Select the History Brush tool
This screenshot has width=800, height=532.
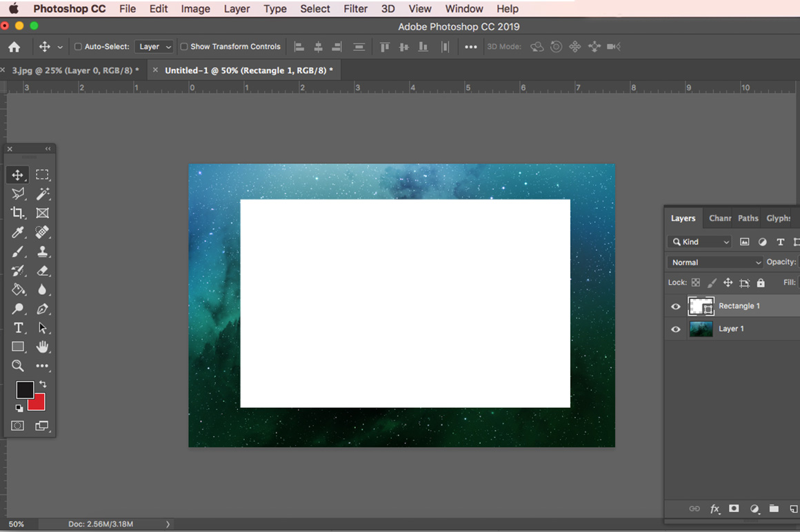point(18,271)
